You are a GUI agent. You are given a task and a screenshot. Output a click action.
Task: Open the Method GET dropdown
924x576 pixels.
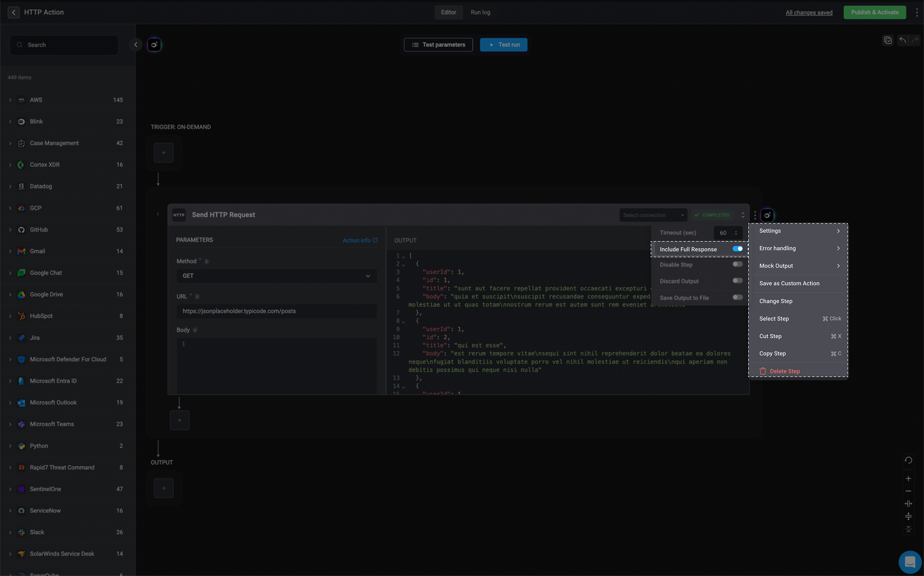[x=277, y=276]
